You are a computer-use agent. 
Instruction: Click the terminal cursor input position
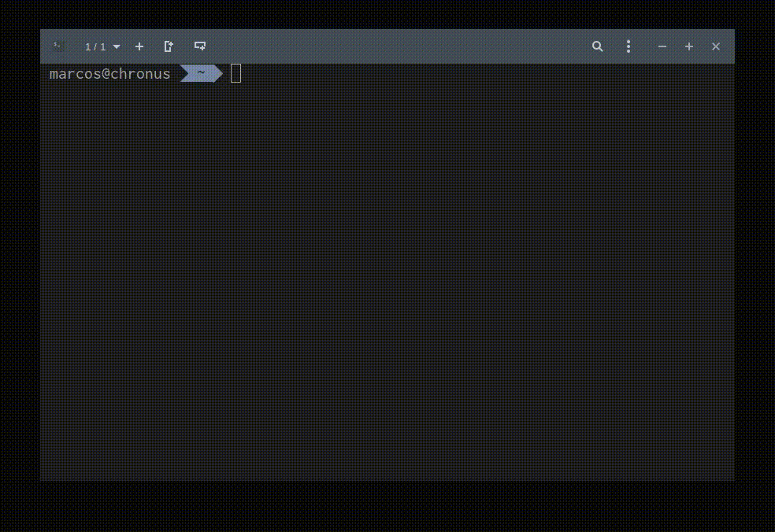tap(235, 74)
